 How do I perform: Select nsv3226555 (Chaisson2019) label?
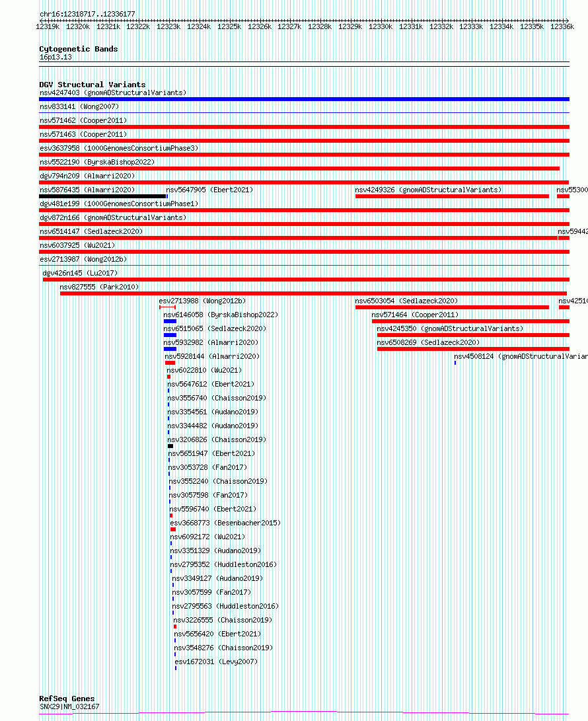tap(223, 620)
